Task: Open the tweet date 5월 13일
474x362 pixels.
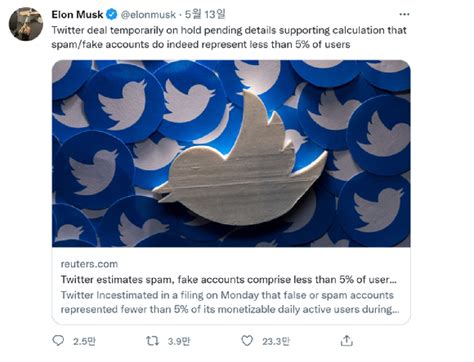Action: pyautogui.click(x=205, y=14)
